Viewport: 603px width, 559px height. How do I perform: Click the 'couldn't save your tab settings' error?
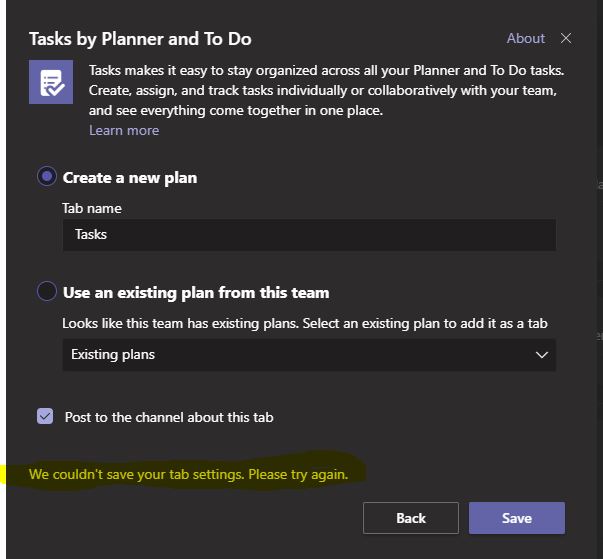[189, 474]
